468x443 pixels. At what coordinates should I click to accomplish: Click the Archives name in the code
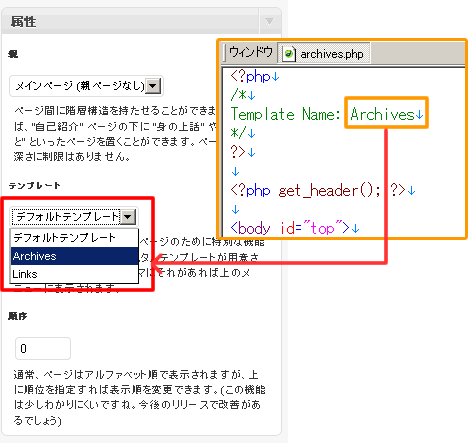click(382, 114)
